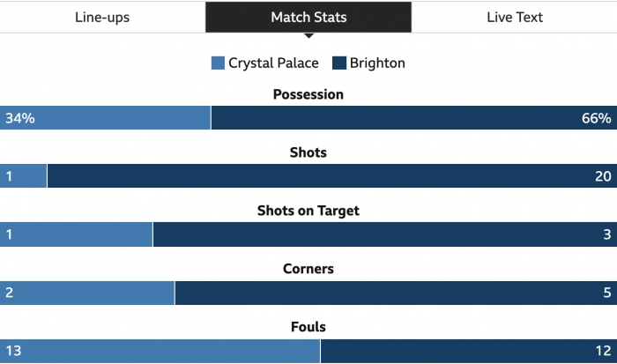The image size is (617, 364).
Task: Click Crystal Palace's 1 shot bar
Action: tap(23, 176)
